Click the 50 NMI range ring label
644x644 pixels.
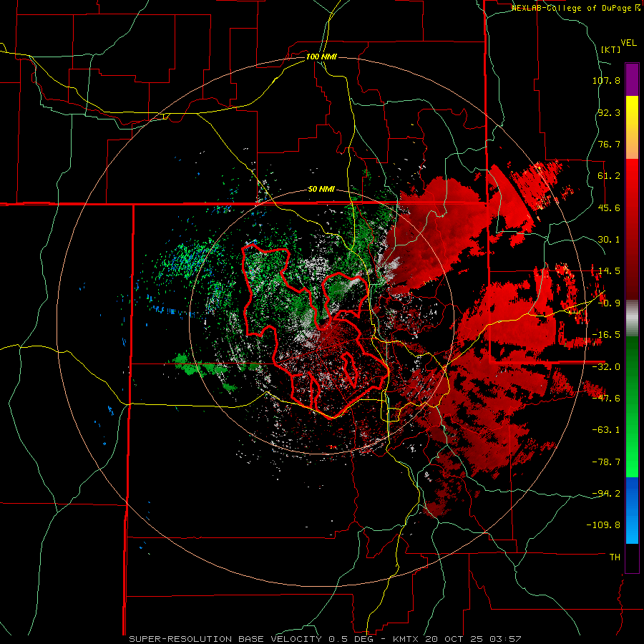click(x=321, y=190)
